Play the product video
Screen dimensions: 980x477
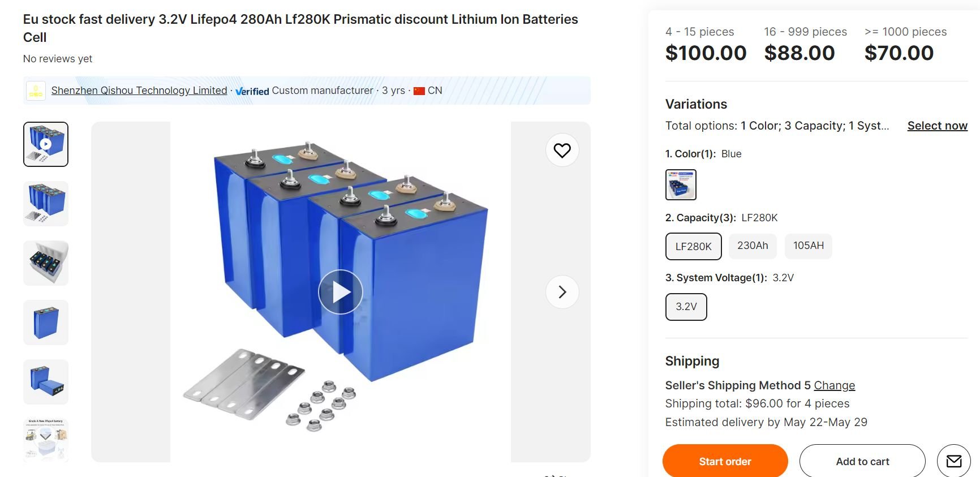[x=340, y=292]
